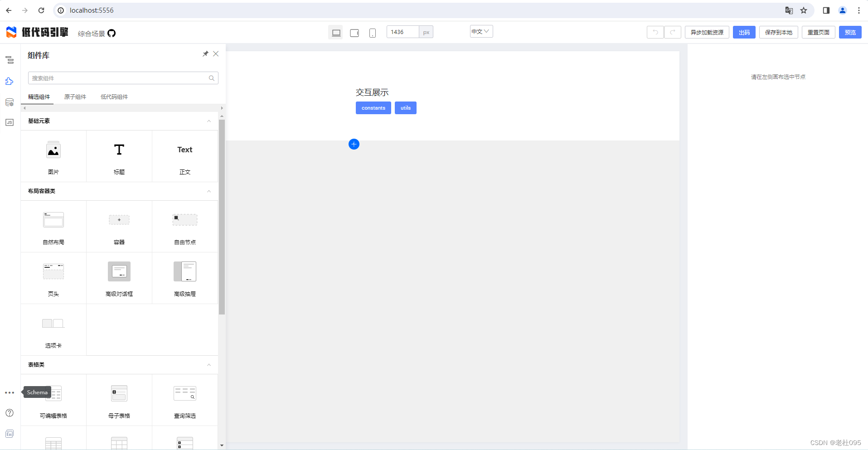Select the 标题 title component
The height and width of the screenshot is (450, 868).
click(x=119, y=156)
